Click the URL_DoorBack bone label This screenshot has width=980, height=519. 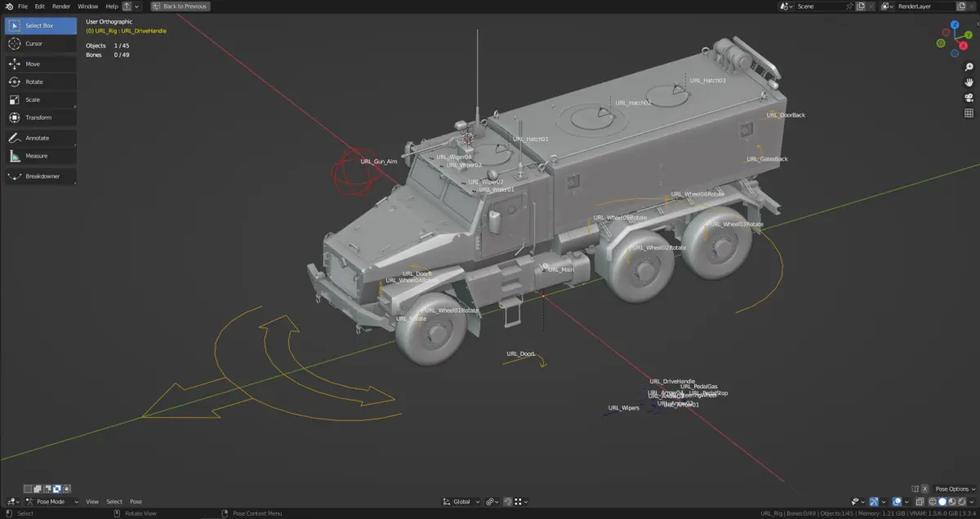click(786, 115)
